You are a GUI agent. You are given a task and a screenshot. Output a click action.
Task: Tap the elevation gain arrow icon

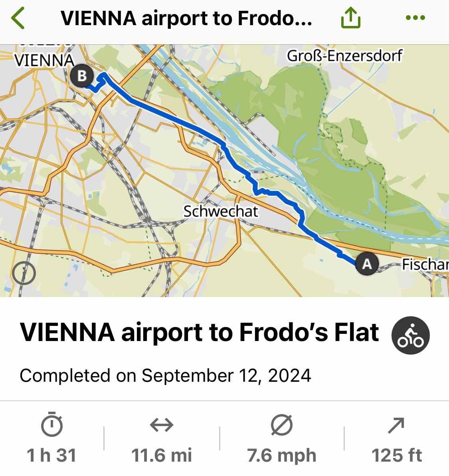click(396, 425)
